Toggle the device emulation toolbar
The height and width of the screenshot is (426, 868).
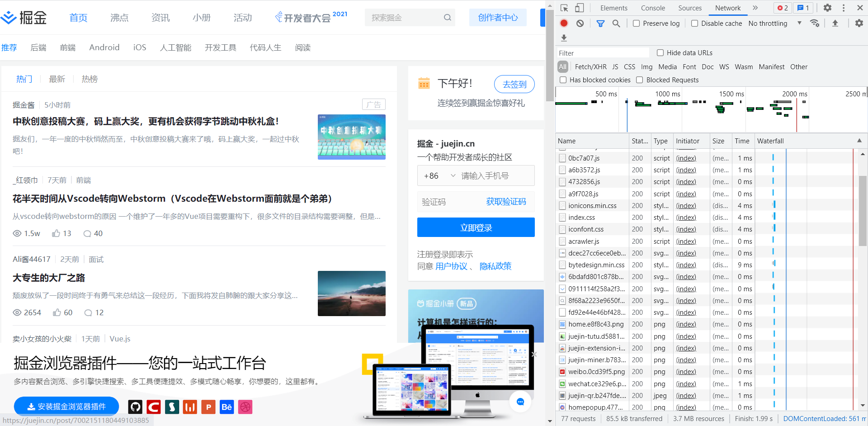point(580,8)
